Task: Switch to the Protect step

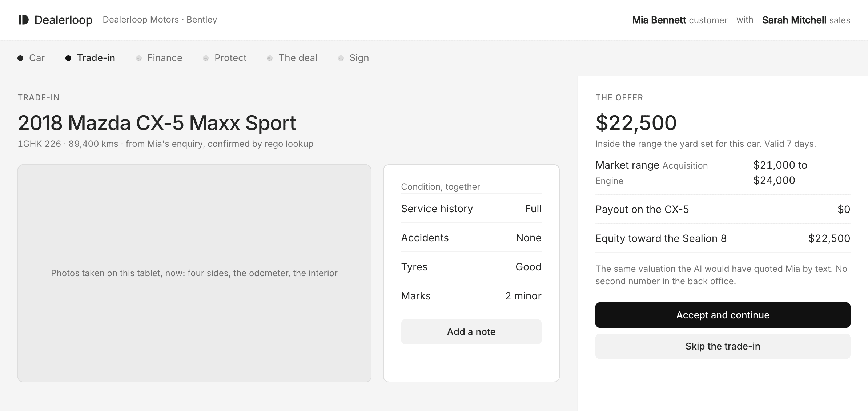Action: 225,58
